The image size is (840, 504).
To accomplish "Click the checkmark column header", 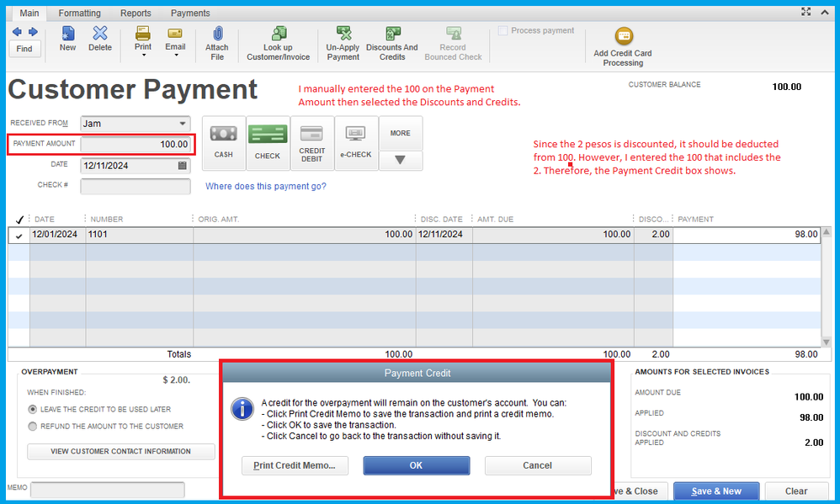I will pos(19,219).
